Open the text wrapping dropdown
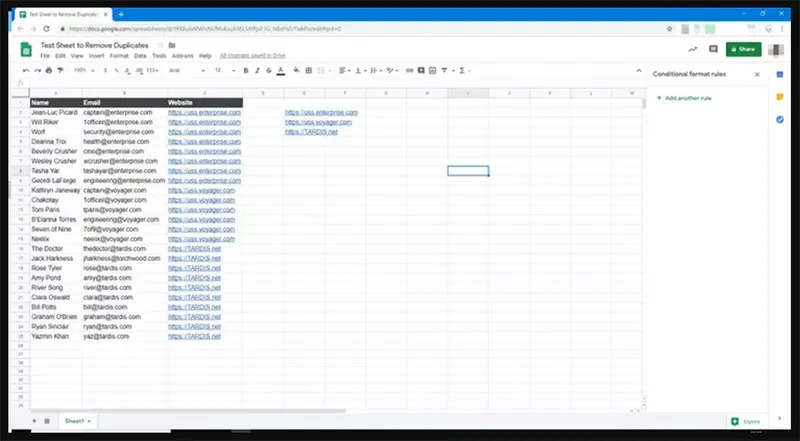 pyautogui.click(x=376, y=70)
